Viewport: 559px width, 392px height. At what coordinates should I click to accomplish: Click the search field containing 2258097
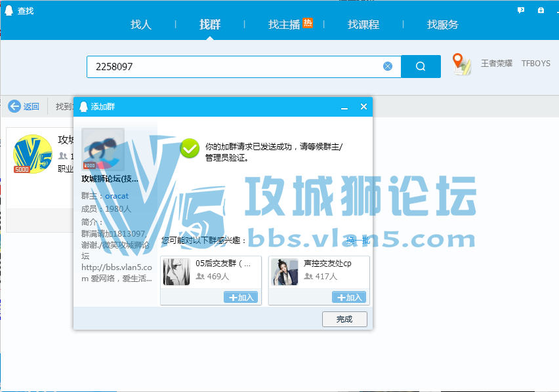(244, 67)
